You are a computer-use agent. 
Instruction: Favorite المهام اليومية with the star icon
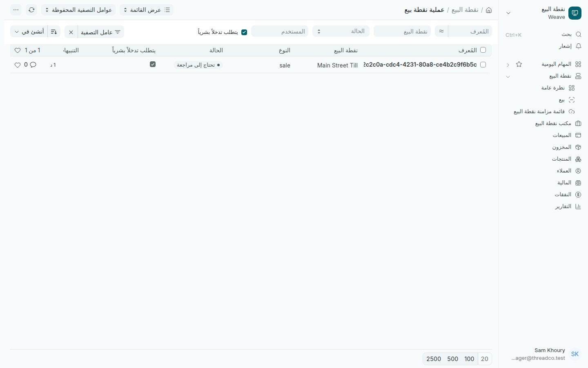coord(519,64)
